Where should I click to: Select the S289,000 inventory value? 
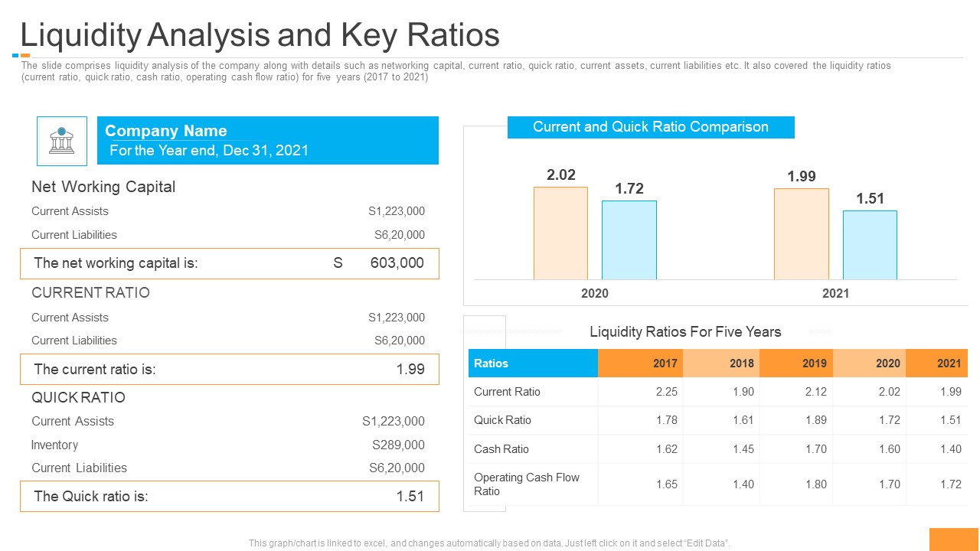(x=398, y=445)
